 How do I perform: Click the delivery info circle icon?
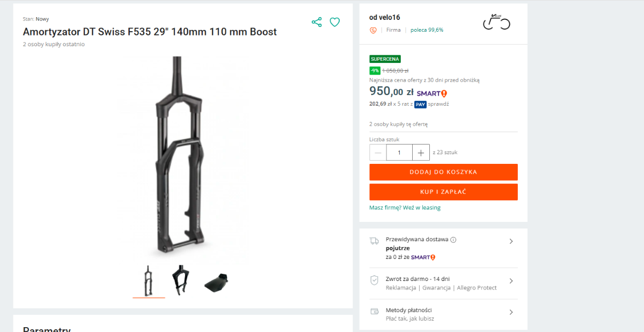point(453,240)
